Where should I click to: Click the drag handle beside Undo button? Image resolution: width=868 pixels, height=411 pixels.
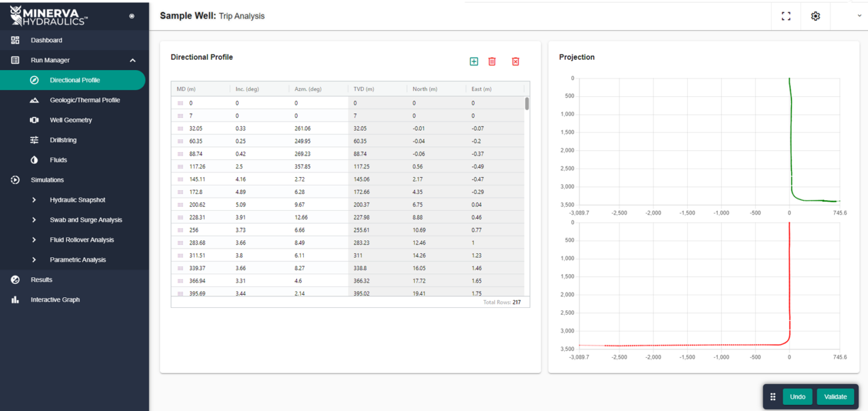click(773, 397)
